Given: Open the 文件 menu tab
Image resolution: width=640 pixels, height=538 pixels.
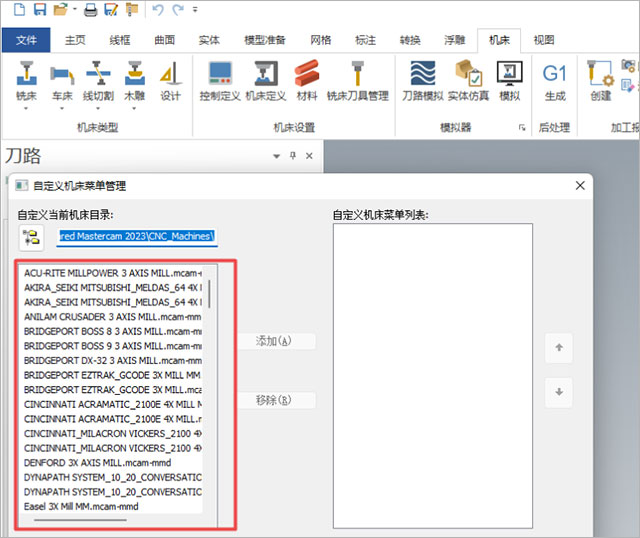Looking at the screenshot, I should tap(26, 40).
